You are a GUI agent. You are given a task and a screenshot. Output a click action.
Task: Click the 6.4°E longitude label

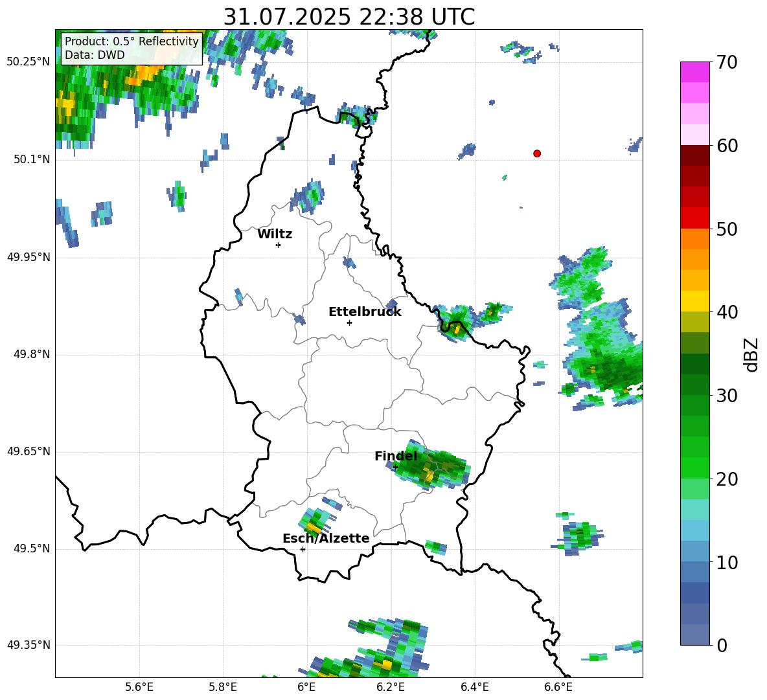474,687
